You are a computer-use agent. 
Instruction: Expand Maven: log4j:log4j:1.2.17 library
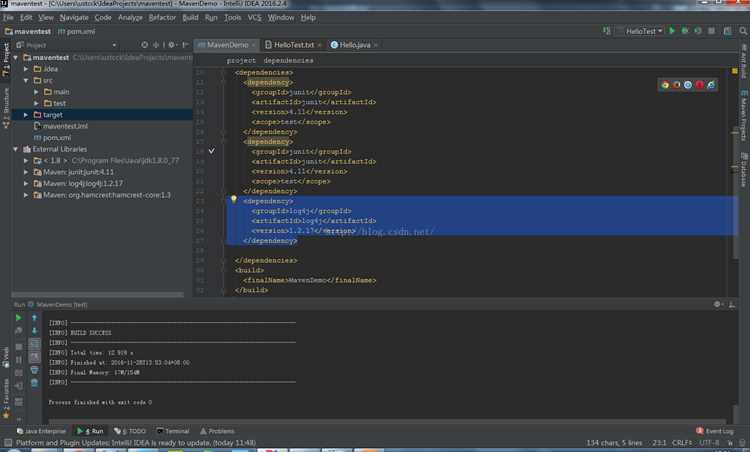[26, 184]
